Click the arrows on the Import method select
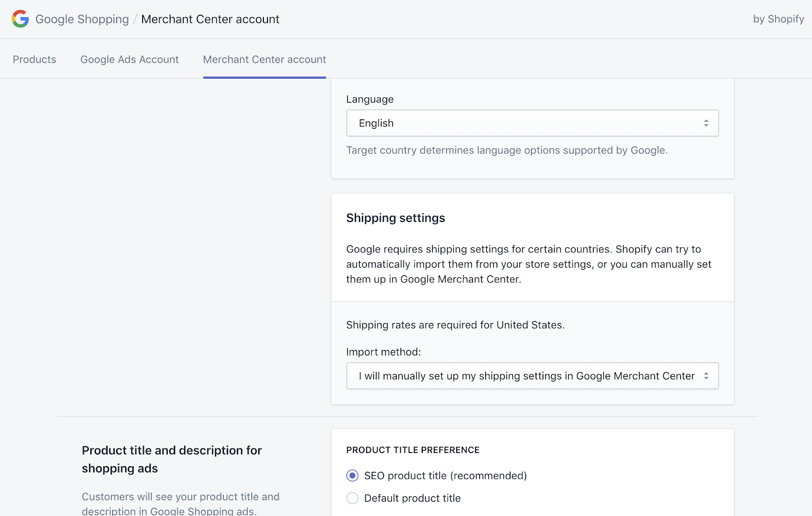812x516 pixels. click(x=706, y=376)
